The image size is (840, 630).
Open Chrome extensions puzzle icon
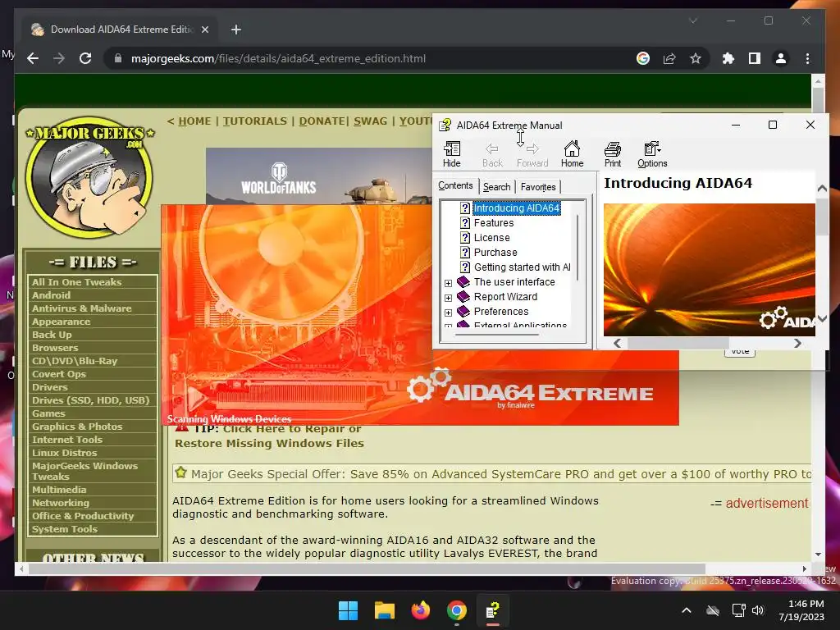(x=728, y=58)
